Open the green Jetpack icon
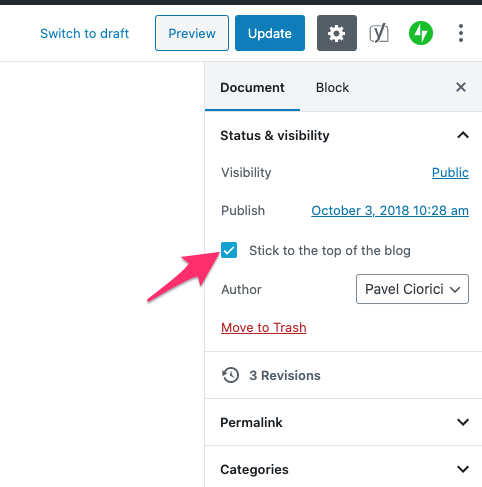Screen dimensions: 482x487 [421, 33]
